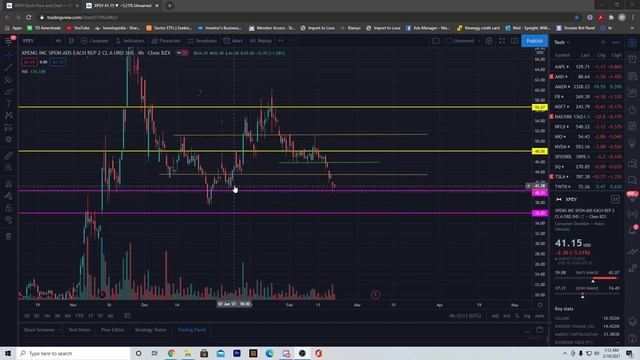Take a chart snapshot with camera icon
The image size is (640, 360).
click(x=514, y=41)
